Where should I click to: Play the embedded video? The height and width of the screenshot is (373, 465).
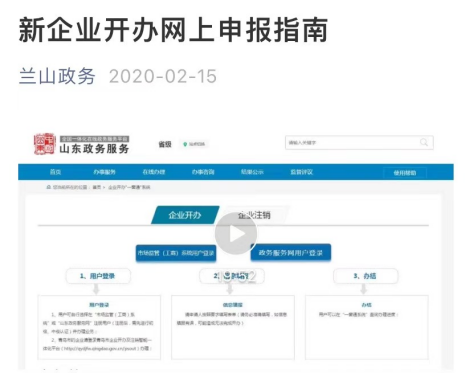[236, 234]
